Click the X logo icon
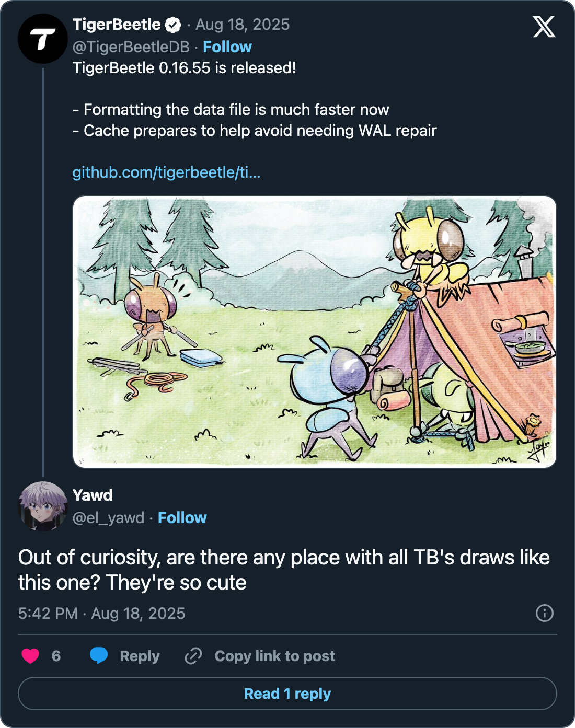Image resolution: width=575 pixels, height=728 pixels. coord(544,27)
